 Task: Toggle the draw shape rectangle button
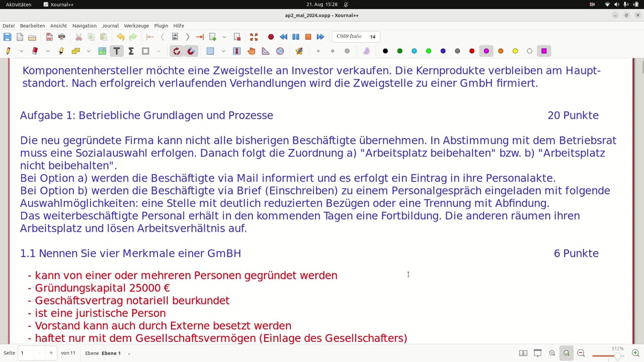pos(145,51)
